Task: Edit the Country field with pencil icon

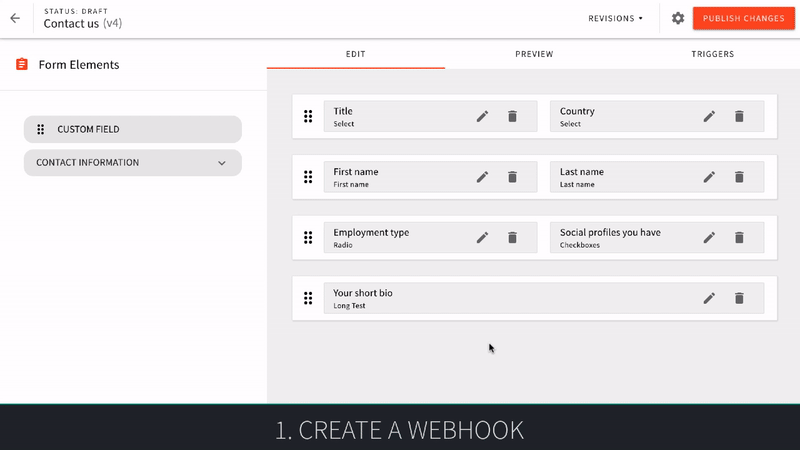Action: (x=709, y=116)
